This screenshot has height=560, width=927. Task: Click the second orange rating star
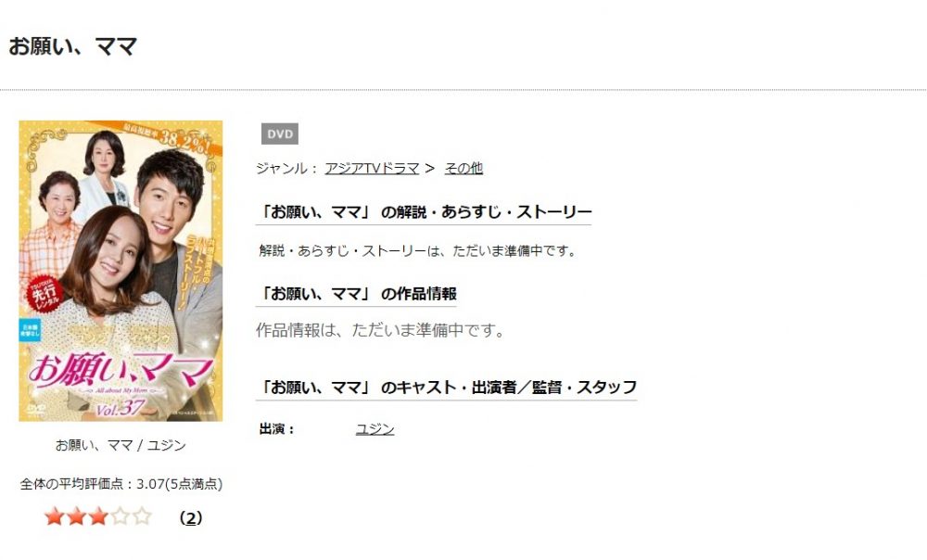(76, 516)
